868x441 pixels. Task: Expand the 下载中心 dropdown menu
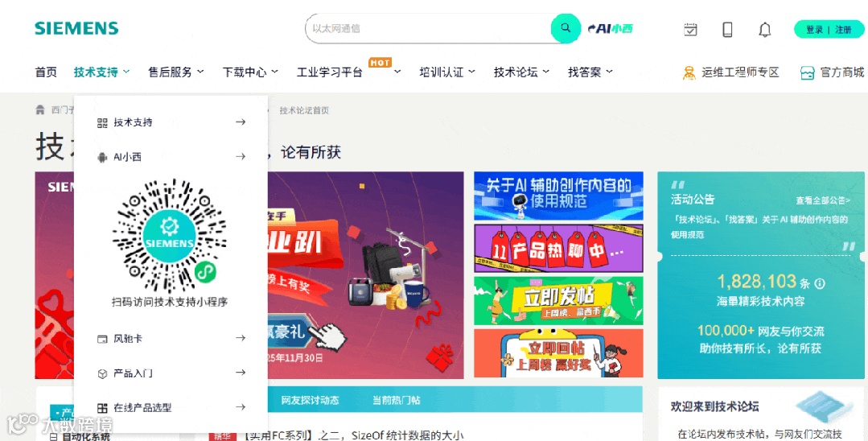[x=250, y=72]
